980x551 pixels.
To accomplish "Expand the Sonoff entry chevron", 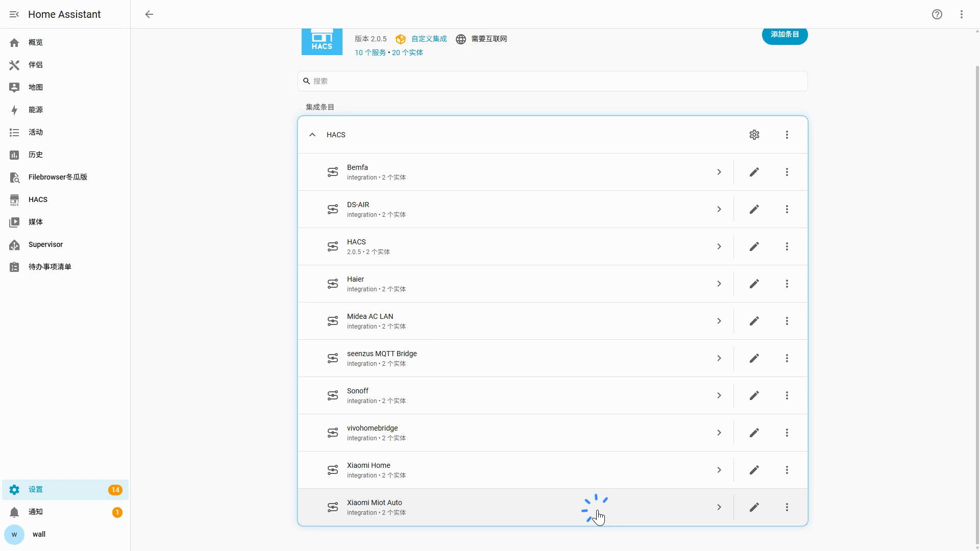I will [x=719, y=395].
